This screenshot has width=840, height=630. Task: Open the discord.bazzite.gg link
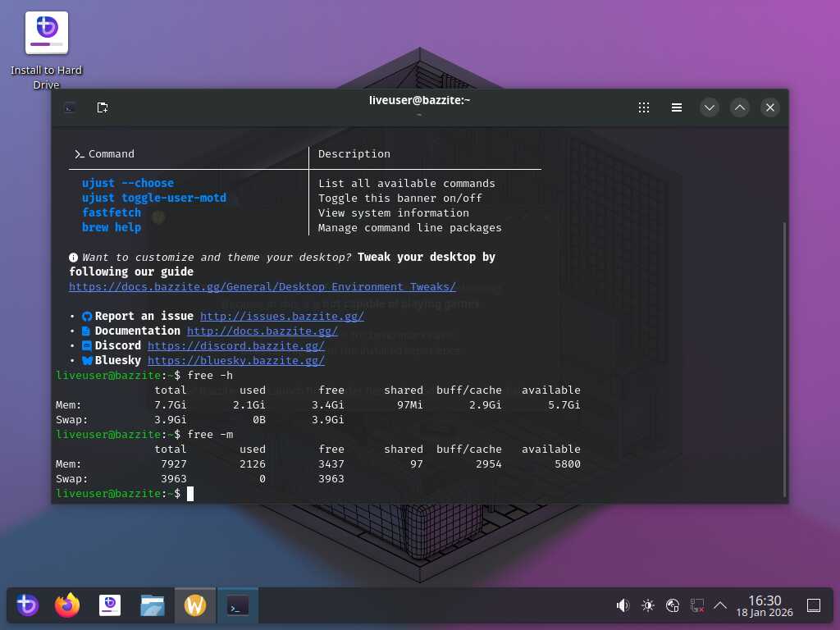click(x=235, y=345)
